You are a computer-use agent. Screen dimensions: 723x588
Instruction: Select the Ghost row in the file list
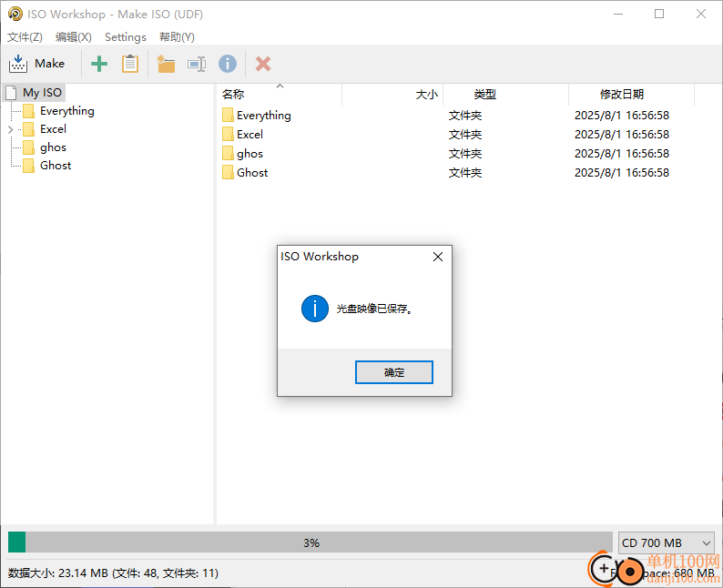[456, 173]
